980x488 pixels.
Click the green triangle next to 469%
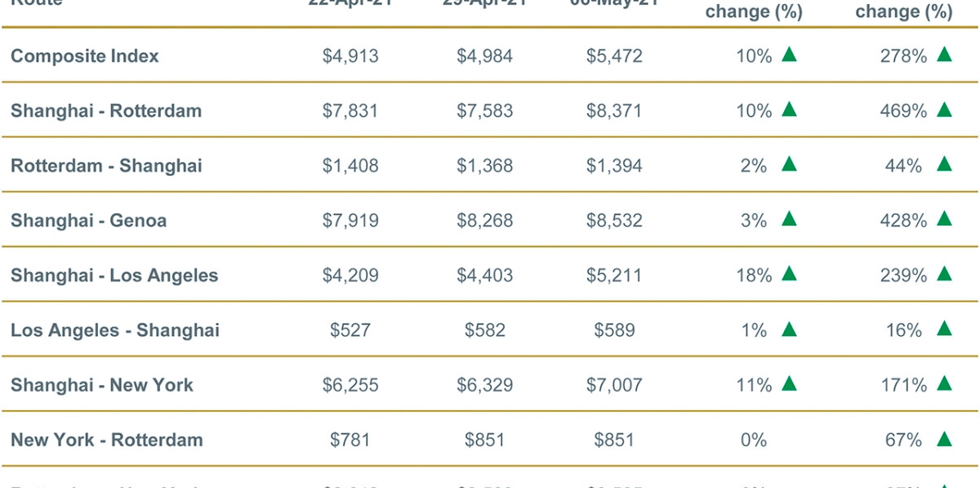(944, 110)
